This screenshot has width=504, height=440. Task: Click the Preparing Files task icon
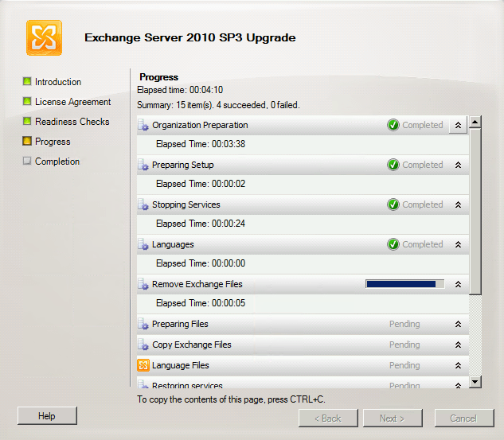click(x=143, y=324)
